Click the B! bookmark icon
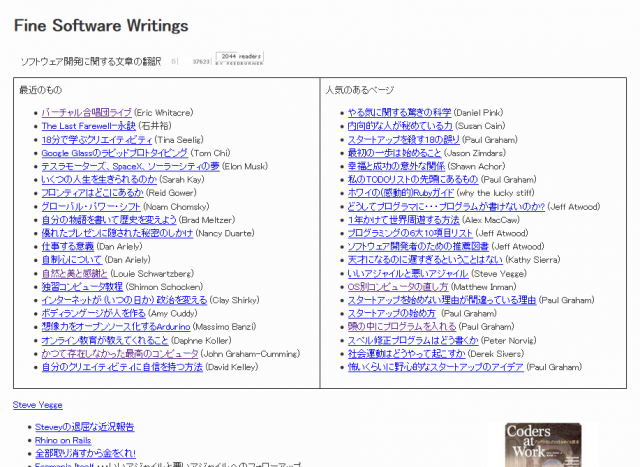The width and height of the screenshot is (640, 467). click(174, 62)
